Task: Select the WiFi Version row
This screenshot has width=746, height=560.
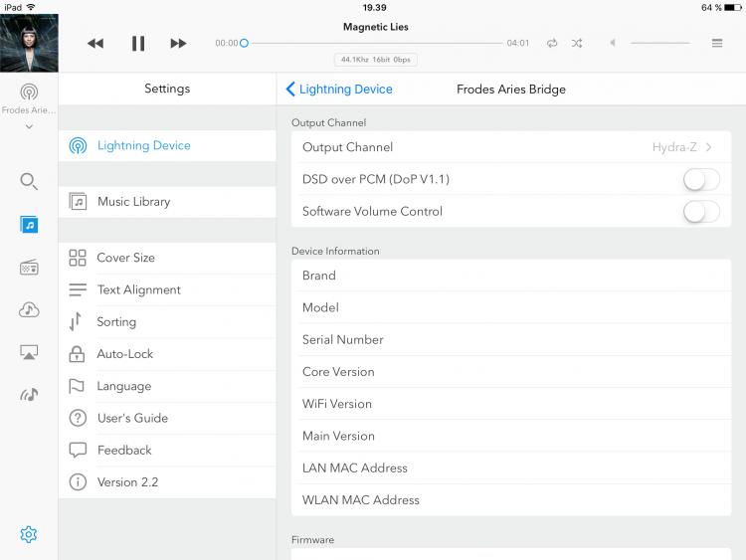Action: pos(511,404)
